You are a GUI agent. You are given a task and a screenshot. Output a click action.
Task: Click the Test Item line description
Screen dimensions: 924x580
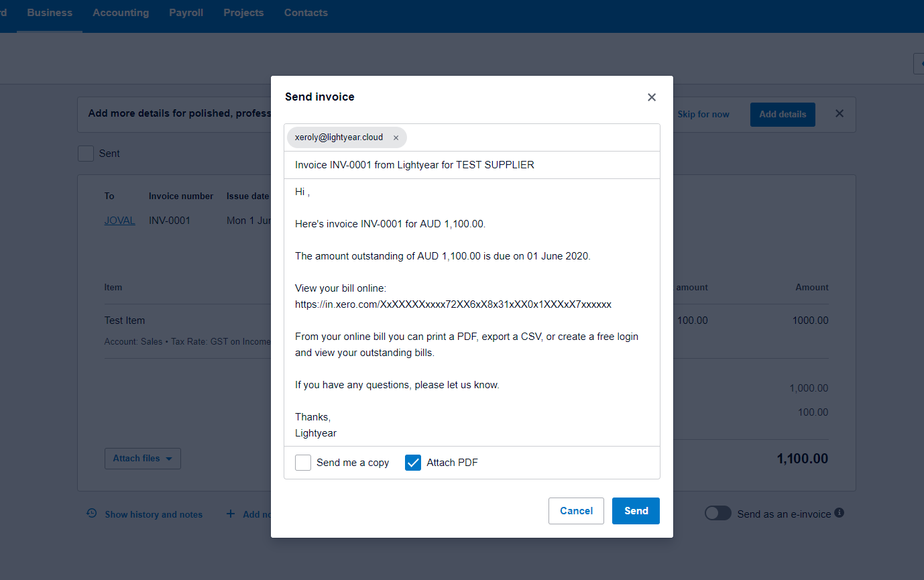[125, 321]
